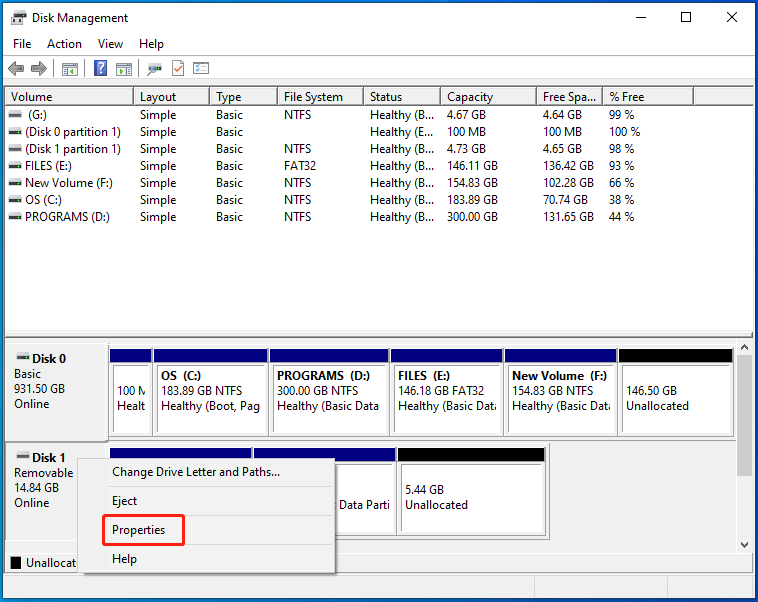Select the 5.44 GB Unallocated block on Disk 1
This screenshot has width=758, height=602.
click(x=471, y=491)
